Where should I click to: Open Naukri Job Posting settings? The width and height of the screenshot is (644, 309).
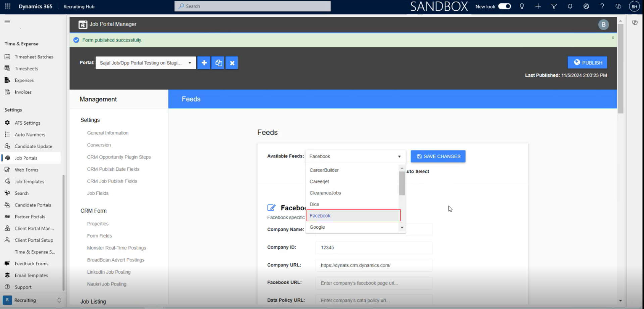107,284
